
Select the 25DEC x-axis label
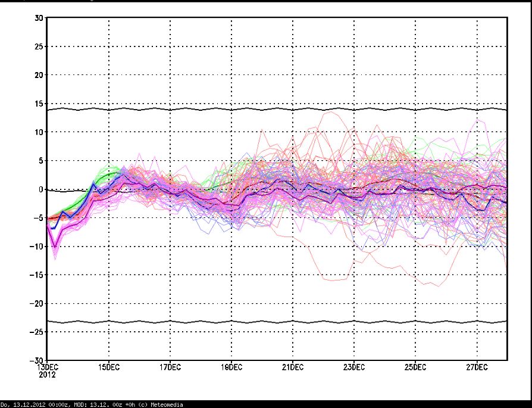click(415, 367)
